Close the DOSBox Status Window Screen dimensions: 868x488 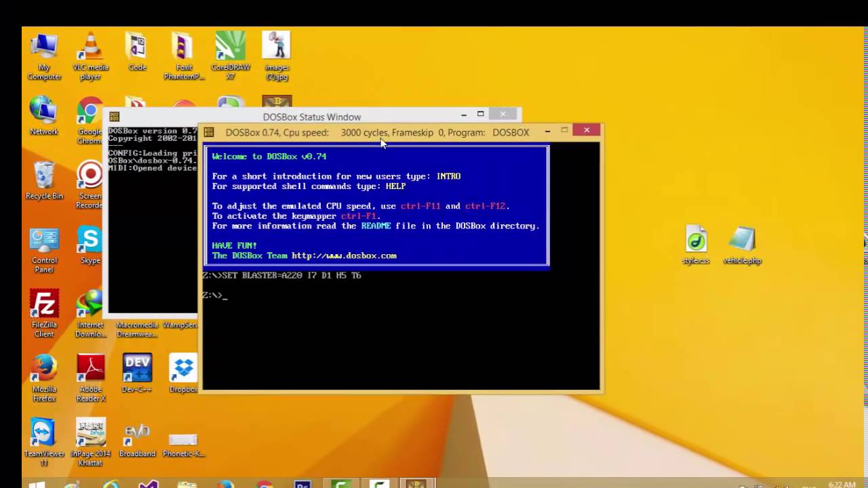pos(502,114)
